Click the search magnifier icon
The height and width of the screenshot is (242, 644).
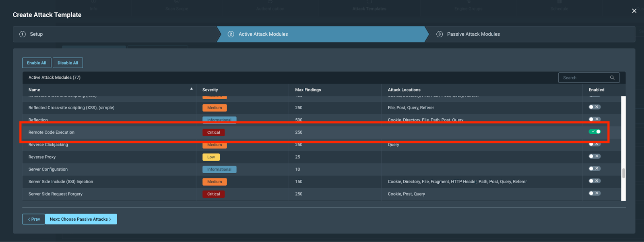click(x=612, y=78)
